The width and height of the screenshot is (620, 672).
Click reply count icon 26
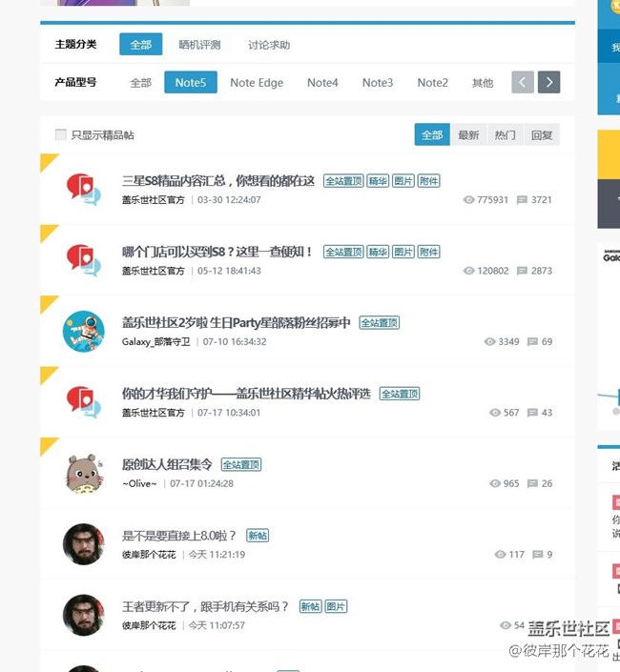(x=532, y=483)
